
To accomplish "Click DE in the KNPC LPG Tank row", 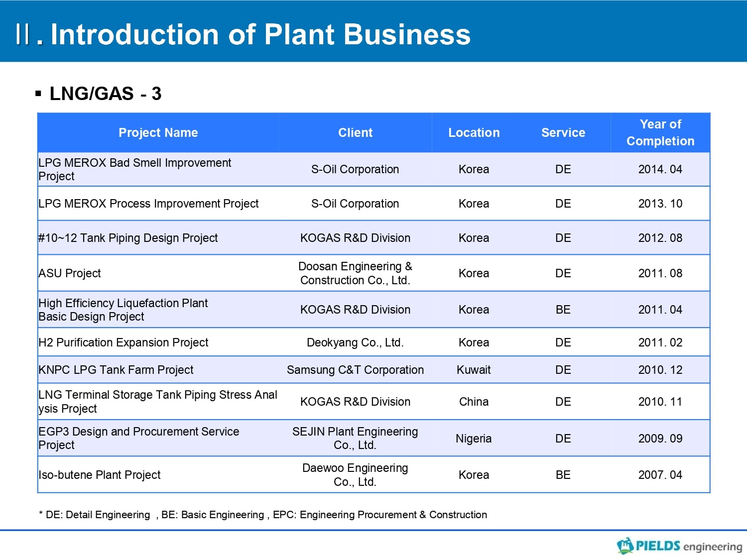I will (x=563, y=370).
